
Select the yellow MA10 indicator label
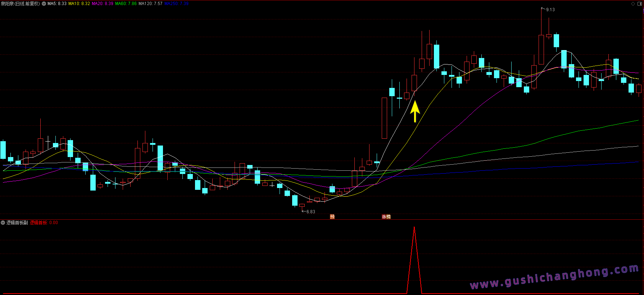(79, 4)
